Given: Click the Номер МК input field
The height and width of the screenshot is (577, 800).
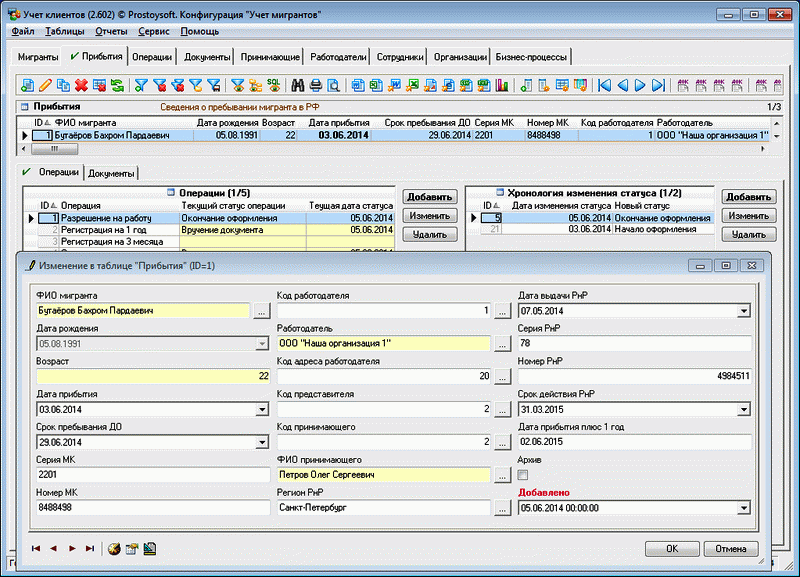Looking at the screenshot, I should pos(150,508).
